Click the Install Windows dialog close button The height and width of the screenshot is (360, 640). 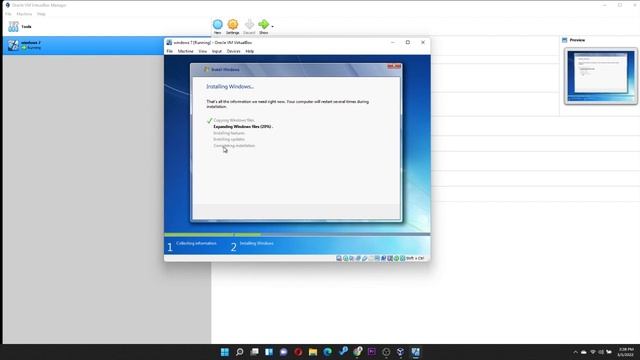(x=394, y=67)
